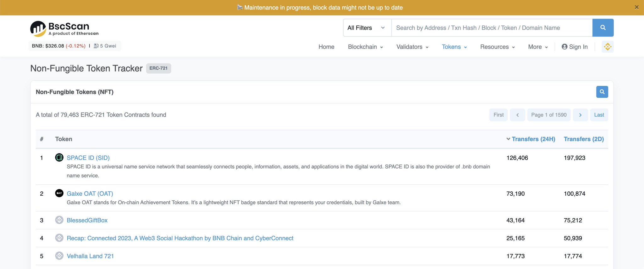Dismiss the maintenance banner with the X

click(x=636, y=7)
